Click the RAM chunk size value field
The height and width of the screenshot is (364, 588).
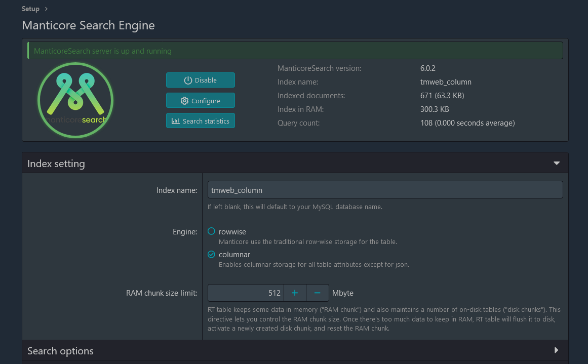pos(246,293)
